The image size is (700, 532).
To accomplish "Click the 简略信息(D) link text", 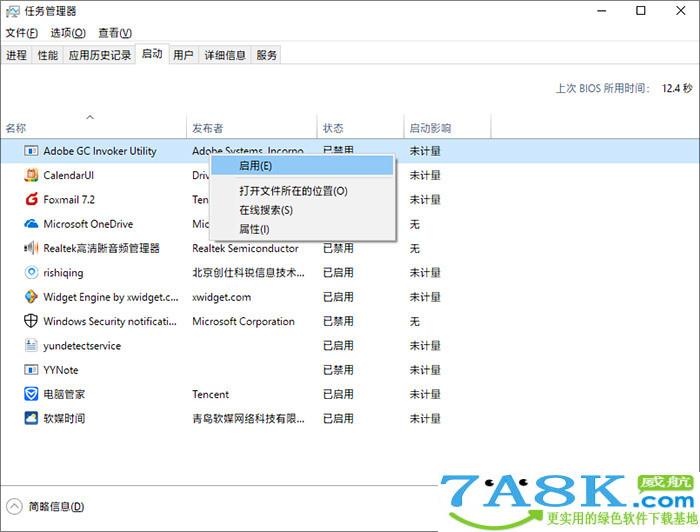I will (x=56, y=507).
